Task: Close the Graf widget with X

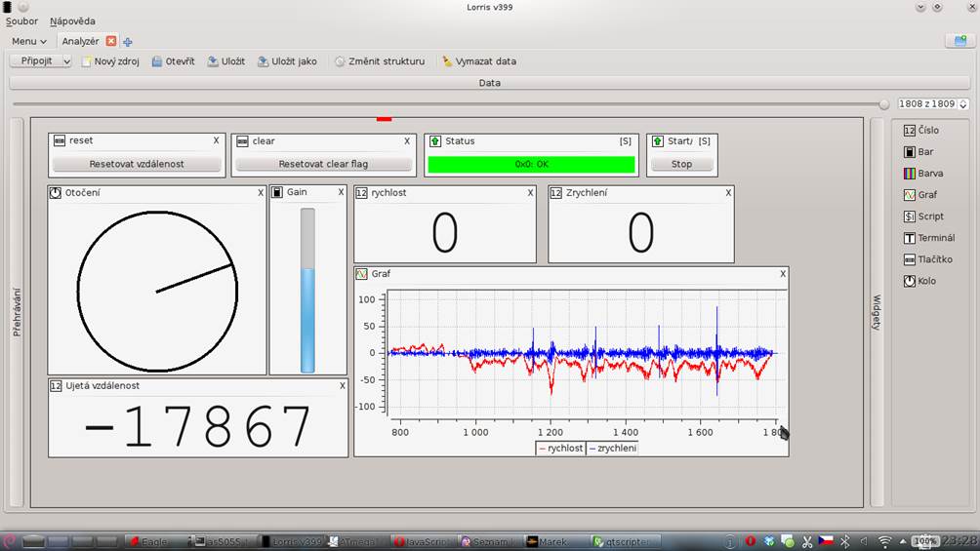Action: coord(782,274)
